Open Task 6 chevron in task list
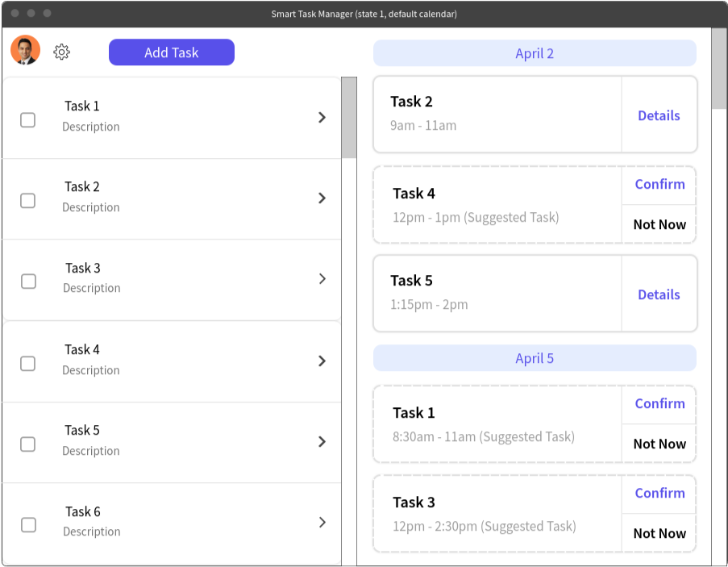The width and height of the screenshot is (728, 567). pos(322,523)
